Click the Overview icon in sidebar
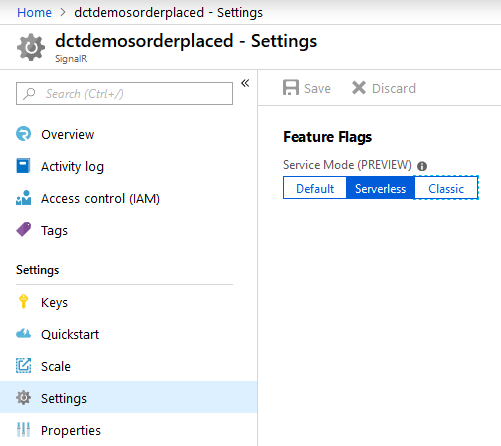Image resolution: width=501 pixels, height=446 pixels. (x=23, y=134)
